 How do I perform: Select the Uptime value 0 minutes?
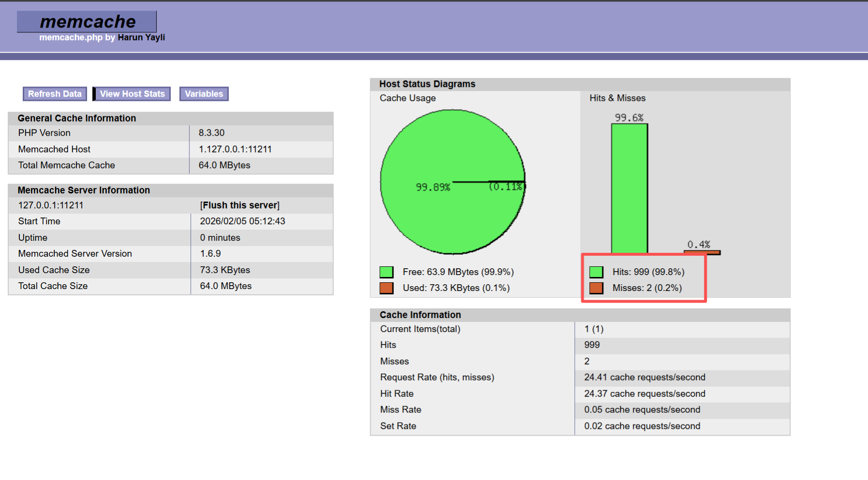pyautogui.click(x=220, y=238)
